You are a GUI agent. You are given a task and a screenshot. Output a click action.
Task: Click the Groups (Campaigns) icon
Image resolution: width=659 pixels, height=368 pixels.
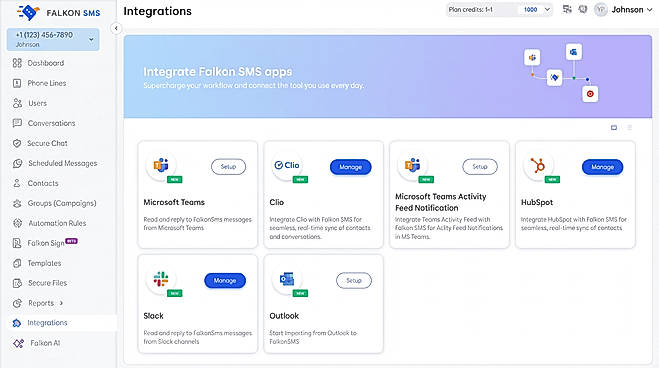click(17, 203)
